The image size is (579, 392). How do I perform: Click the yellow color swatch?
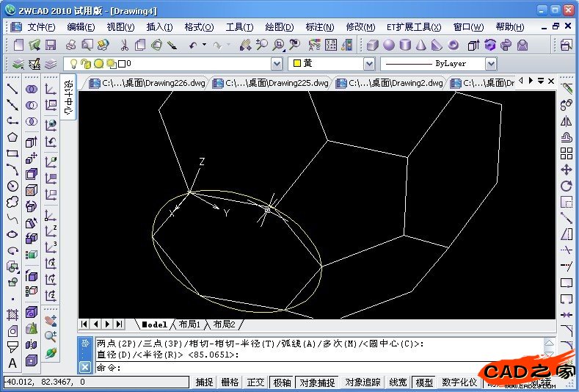click(296, 64)
